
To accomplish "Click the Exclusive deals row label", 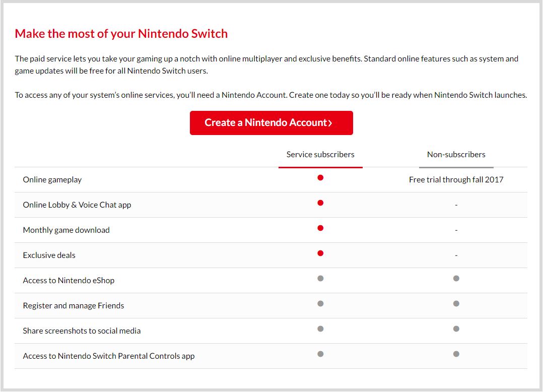I will point(49,255).
